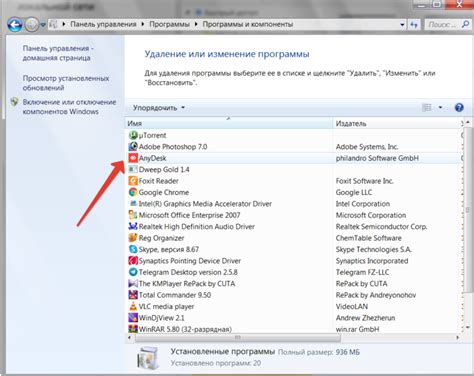
Task: Open Включение или отключение компонентов Windows
Action: [69, 107]
